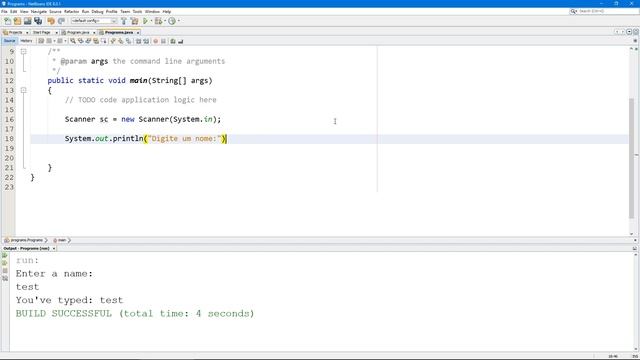Click the editor vertical scrollbar
The width and height of the screenshot is (640, 360).
631,157
